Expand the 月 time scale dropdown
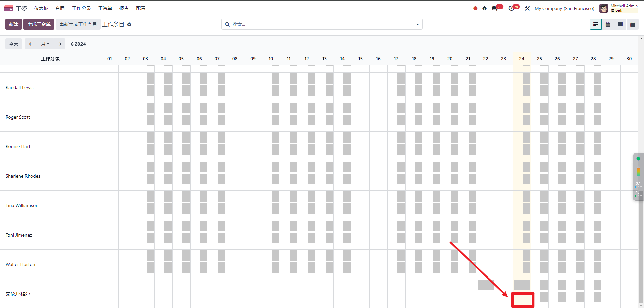 (x=45, y=44)
